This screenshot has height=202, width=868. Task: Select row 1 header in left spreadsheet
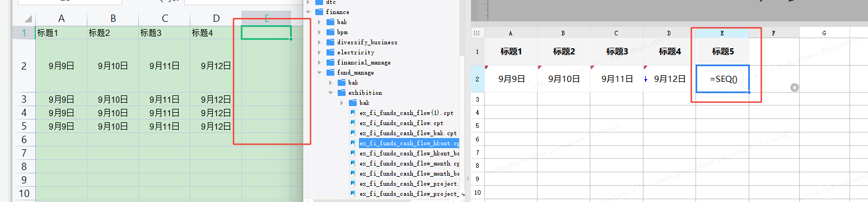tap(24, 33)
